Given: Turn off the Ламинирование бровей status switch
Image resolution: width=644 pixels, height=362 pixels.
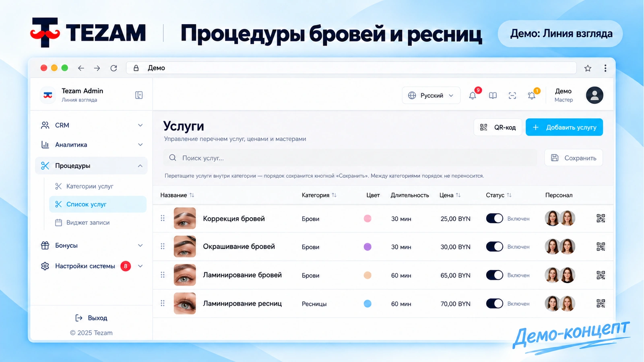Looking at the screenshot, I should (x=495, y=275).
